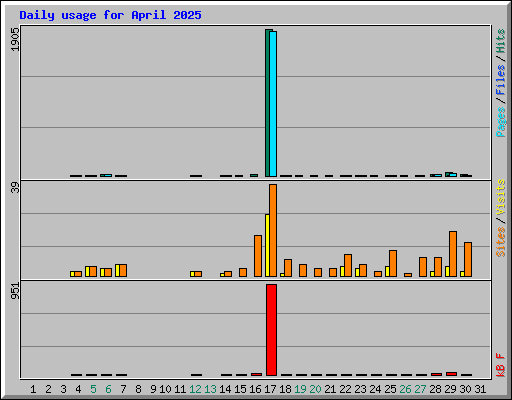Click the red KB bar on day 17
Viewport: 512px width, 400px height.
271,330
